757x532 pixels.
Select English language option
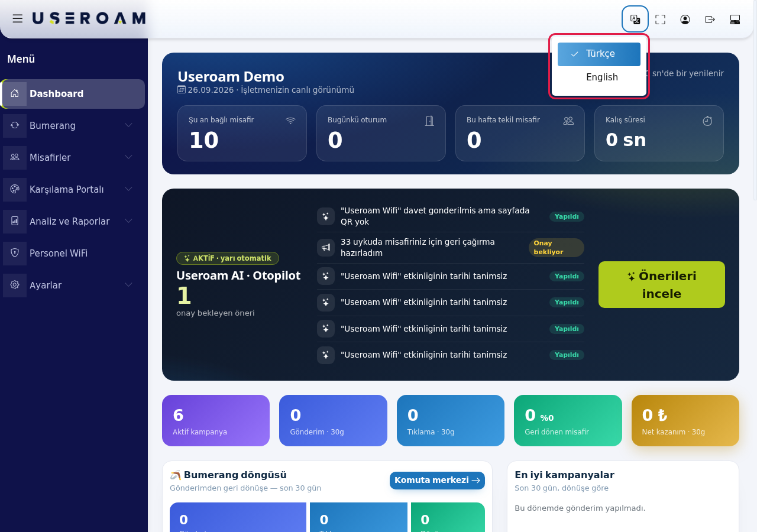[x=599, y=77]
